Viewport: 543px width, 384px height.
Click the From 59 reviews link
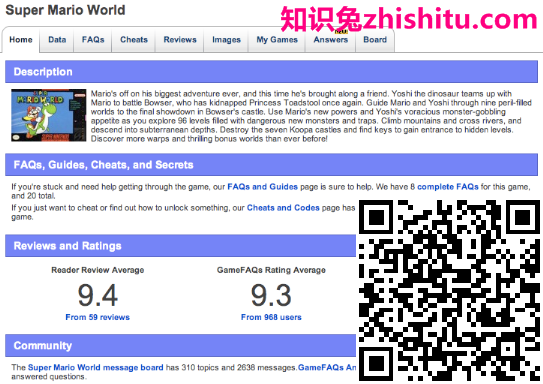click(98, 317)
